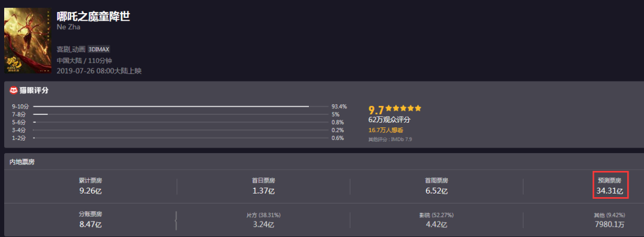
Task: Select the 影院 (52.27%) share item
Action: pos(436,220)
